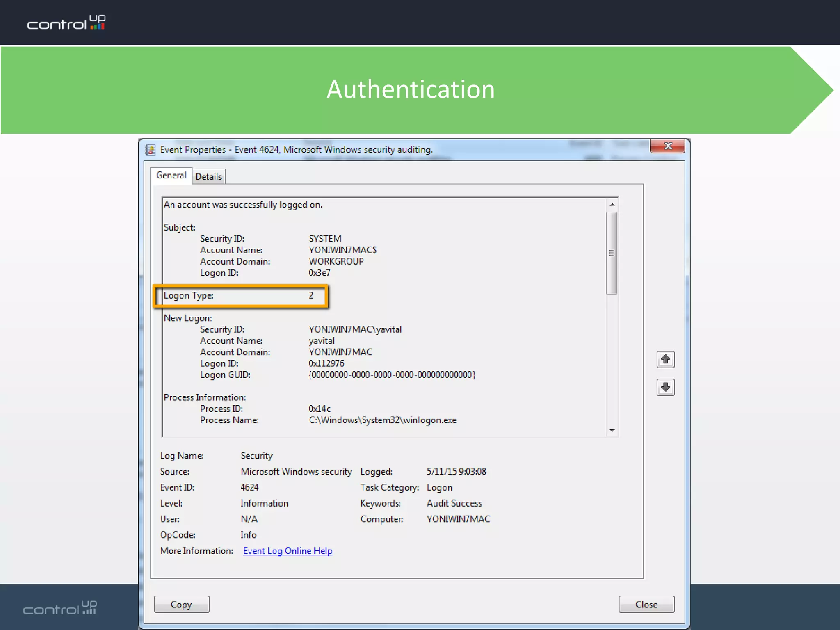Screen dimensions: 840x630
Task: Click the Process ID value 0x14c
Action: click(x=320, y=409)
